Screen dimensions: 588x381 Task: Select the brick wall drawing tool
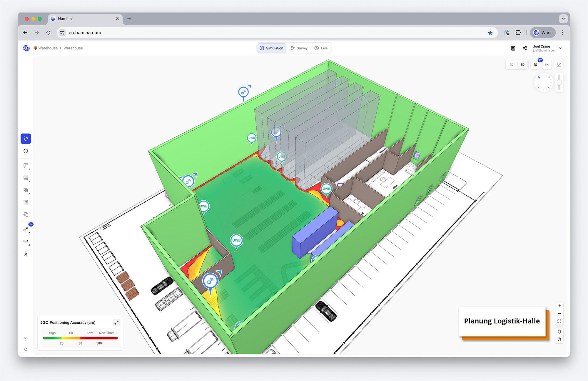(x=26, y=178)
